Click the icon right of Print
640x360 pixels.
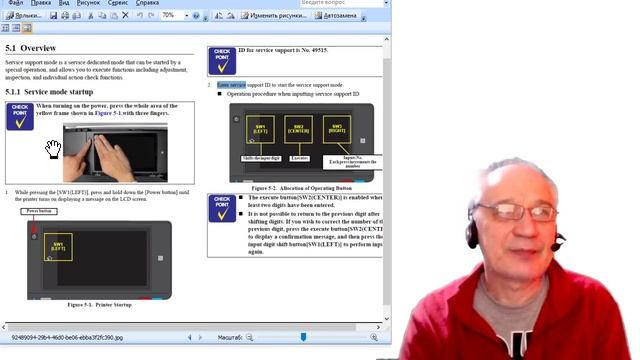[76, 16]
